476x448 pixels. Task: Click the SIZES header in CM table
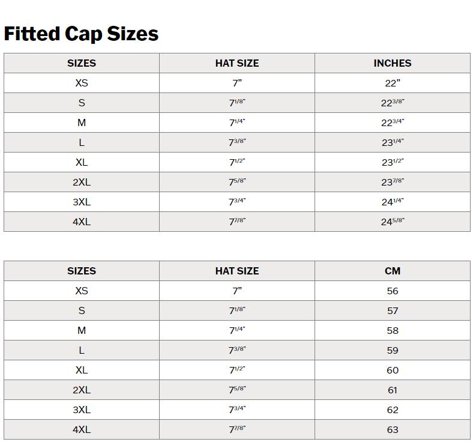(82, 271)
